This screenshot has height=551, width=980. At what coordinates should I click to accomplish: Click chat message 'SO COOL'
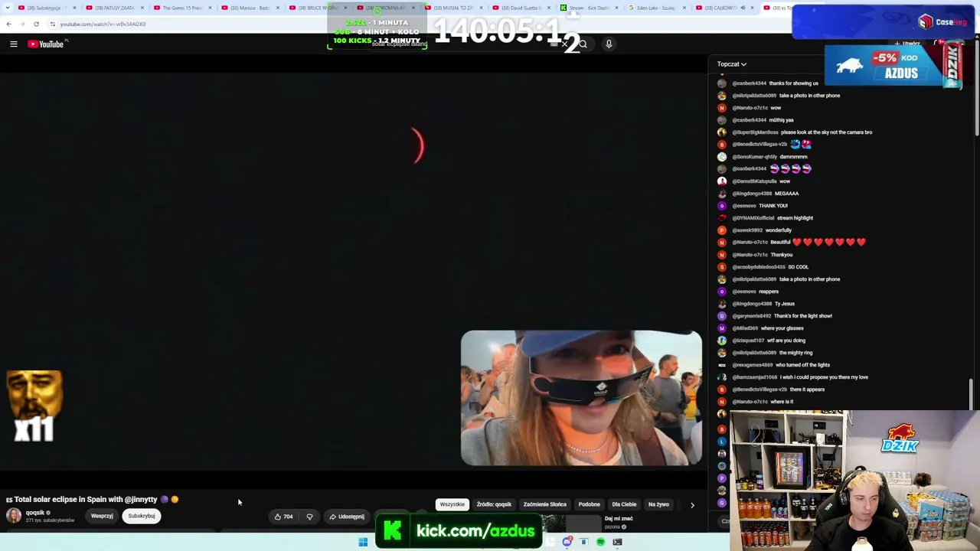(x=798, y=267)
